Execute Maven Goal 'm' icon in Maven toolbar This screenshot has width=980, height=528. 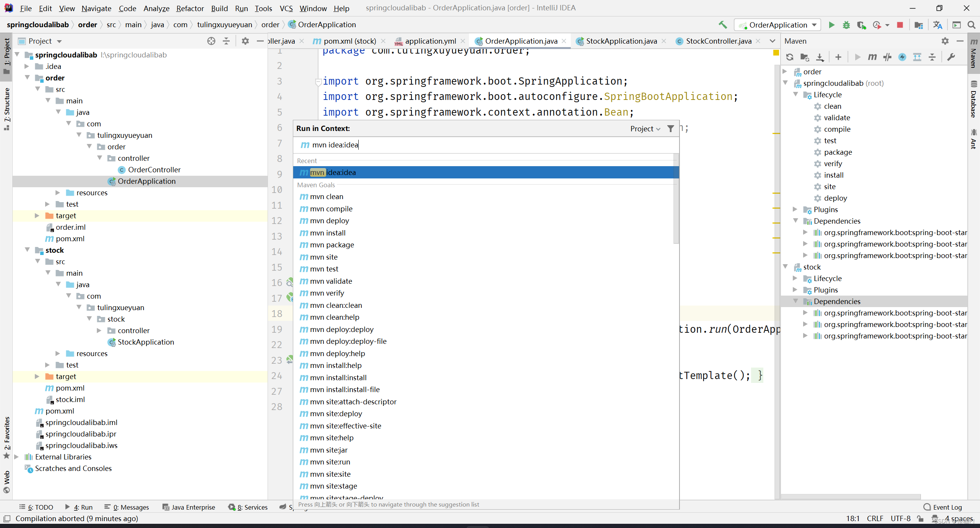tap(872, 57)
